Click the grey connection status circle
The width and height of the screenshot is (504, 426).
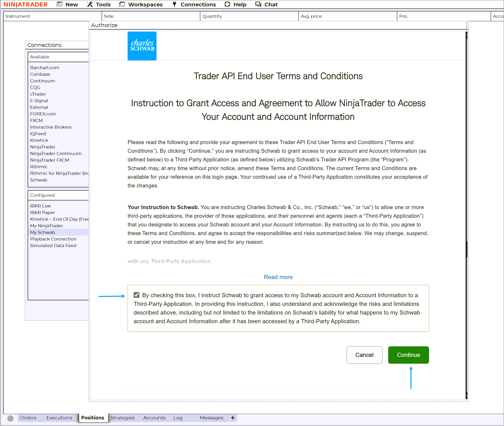10,418
